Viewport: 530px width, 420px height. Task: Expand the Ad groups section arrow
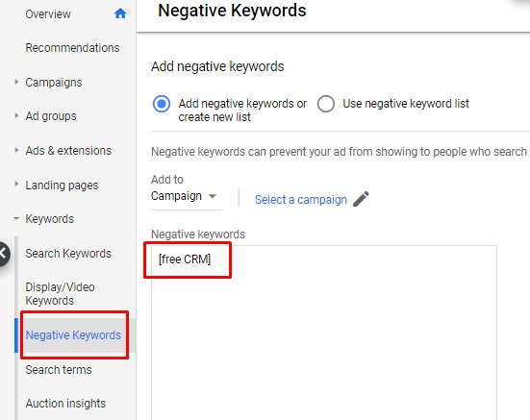click(x=16, y=115)
